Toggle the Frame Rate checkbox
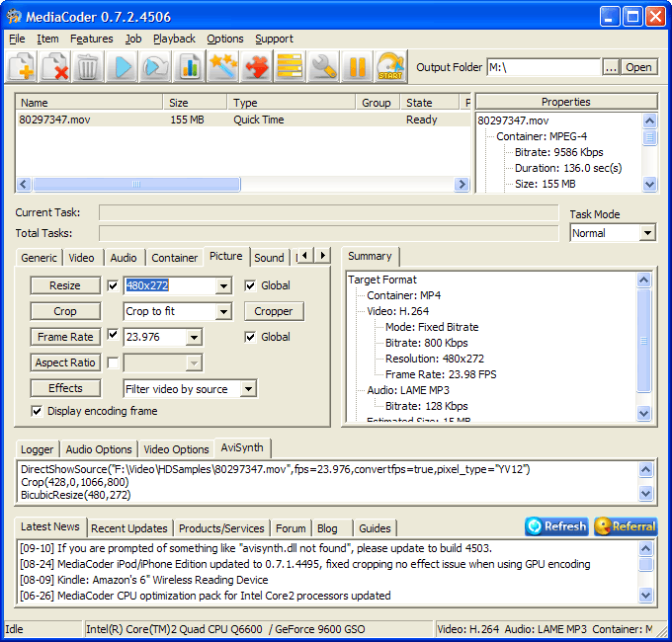 click(113, 335)
